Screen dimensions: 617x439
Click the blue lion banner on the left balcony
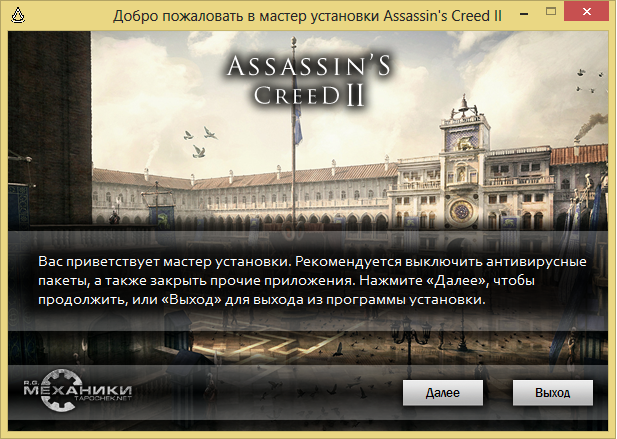pos(161,218)
